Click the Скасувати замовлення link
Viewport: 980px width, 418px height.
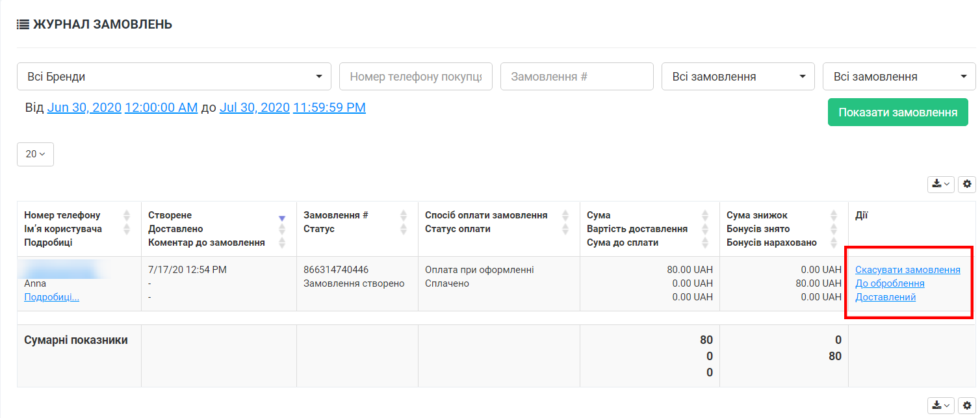pyautogui.click(x=907, y=270)
